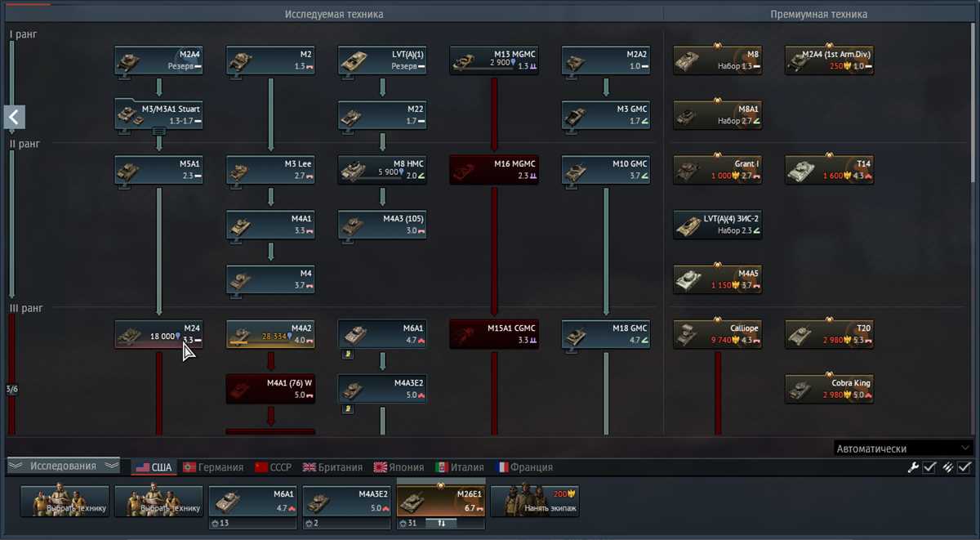
Task: Select the locked M4A1 (76) W card
Action: pos(270,389)
